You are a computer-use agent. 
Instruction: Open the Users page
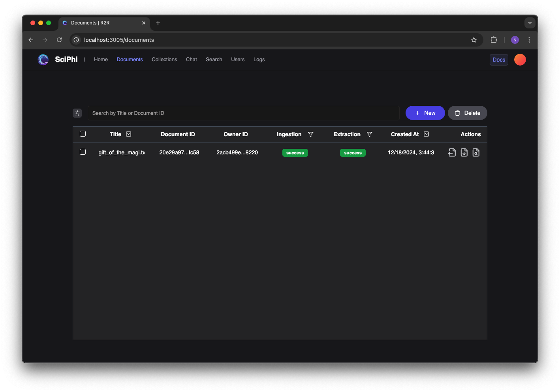[238, 60]
